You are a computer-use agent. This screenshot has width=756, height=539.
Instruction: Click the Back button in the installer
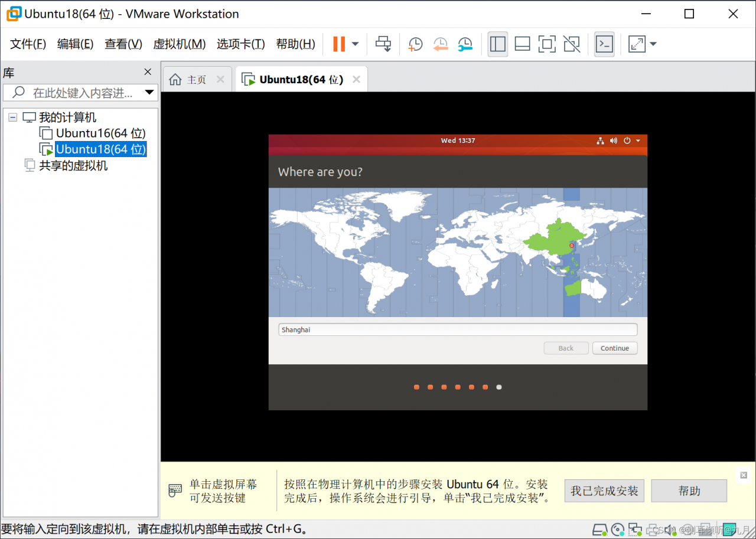pyautogui.click(x=566, y=348)
